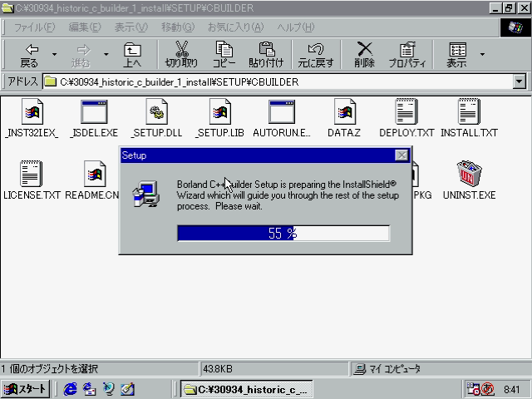Open the ファイル(F) menu
Viewport: 532px width, 399px height.
click(x=35, y=27)
